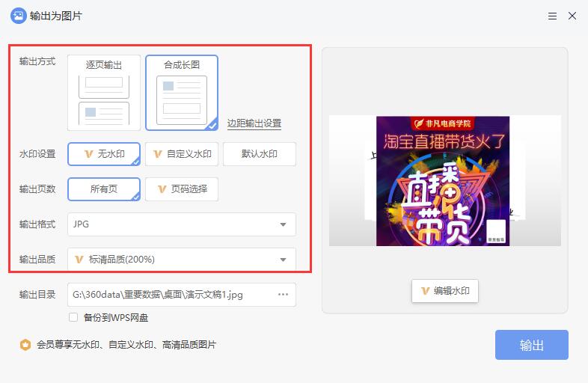
Task: Click the 会员尊享 membership notice text
Action: [x=126, y=344]
